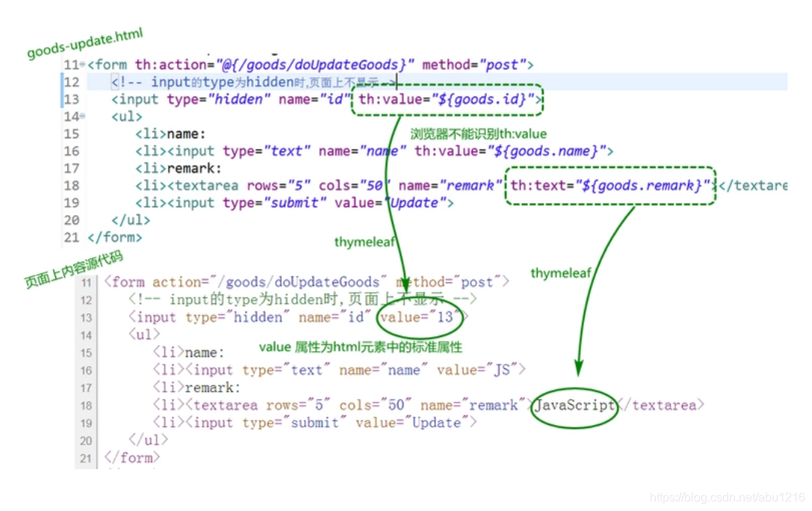Click the JavaScript text inside the source textarea
The height and width of the screenshot is (511, 812).
click(575, 404)
